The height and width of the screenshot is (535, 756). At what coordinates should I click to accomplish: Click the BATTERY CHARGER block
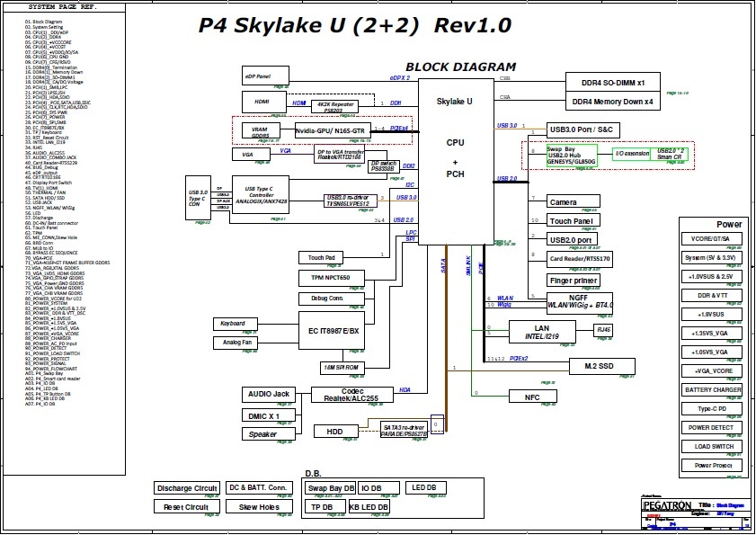[711, 390]
